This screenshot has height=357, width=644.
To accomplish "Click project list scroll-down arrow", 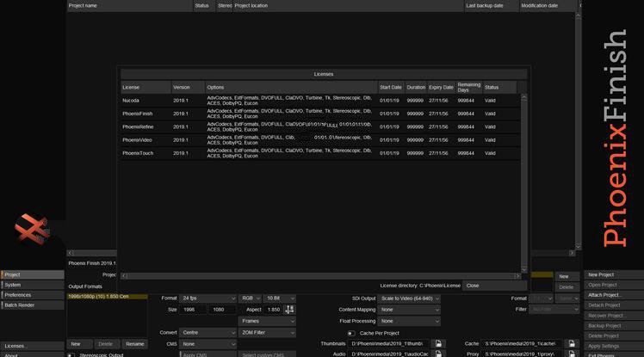I will coord(578,246).
